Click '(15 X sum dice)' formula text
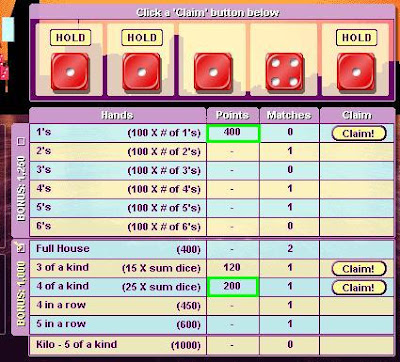Viewport: 400px width, 362px height. click(161, 269)
